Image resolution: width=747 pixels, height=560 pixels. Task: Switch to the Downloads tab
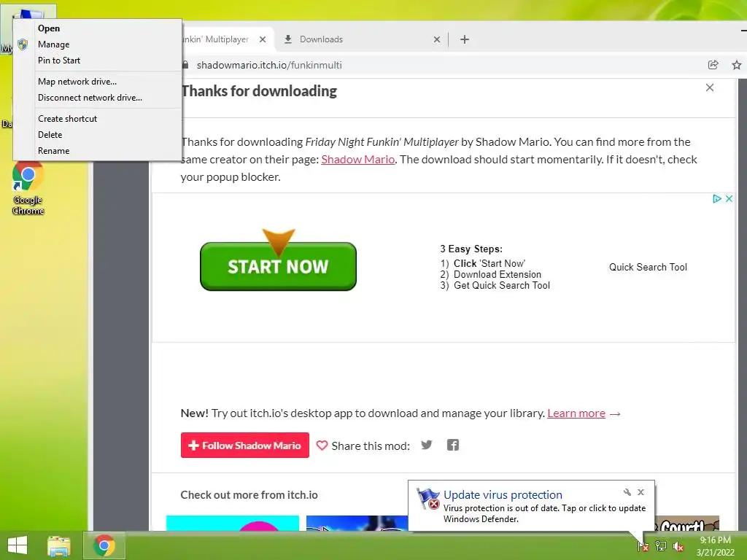tap(362, 39)
